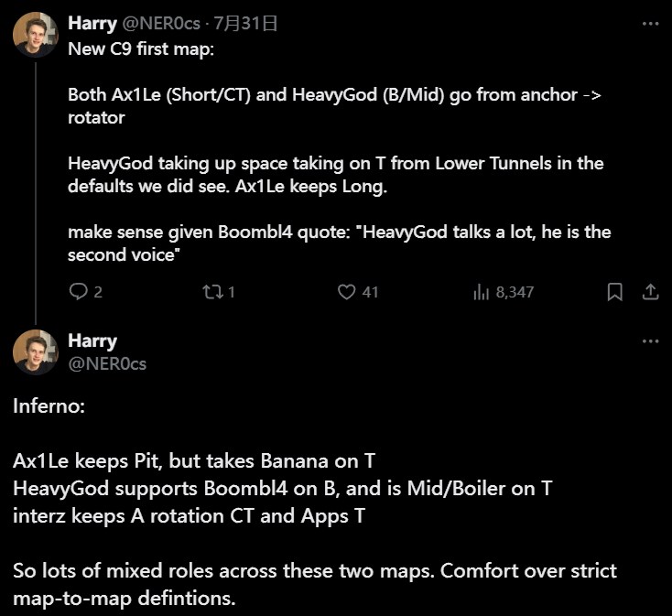Open more options on the Inferno tweet
The image size is (672, 616).
(x=650, y=341)
